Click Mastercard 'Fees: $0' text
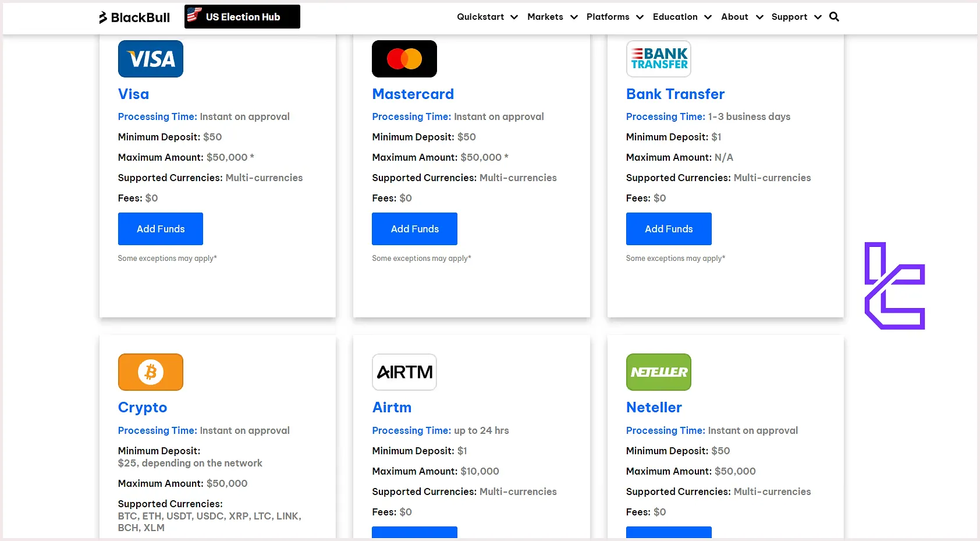The height and width of the screenshot is (541, 980). [x=392, y=198]
